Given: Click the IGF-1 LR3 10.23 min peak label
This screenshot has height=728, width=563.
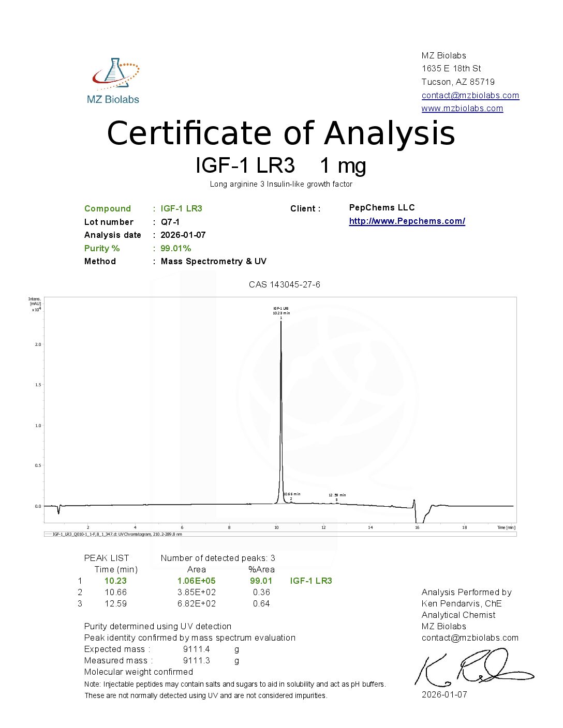Looking at the screenshot, I should 281,311.
